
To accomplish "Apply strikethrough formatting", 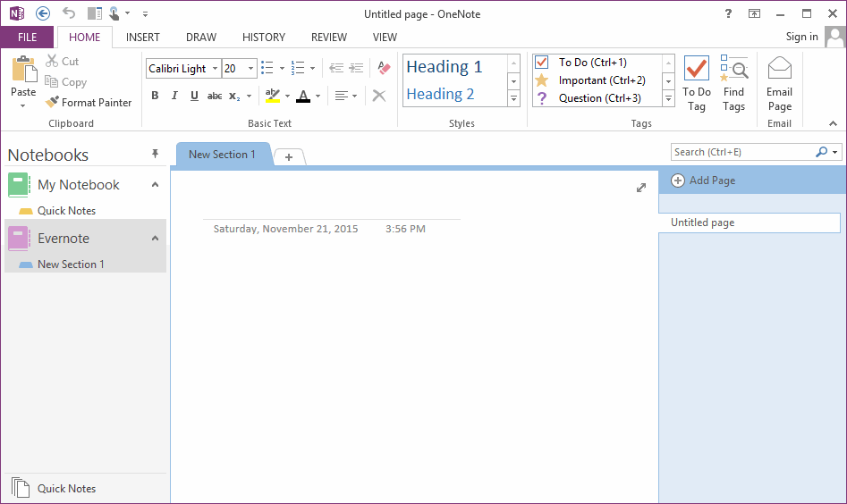I will pyautogui.click(x=215, y=96).
